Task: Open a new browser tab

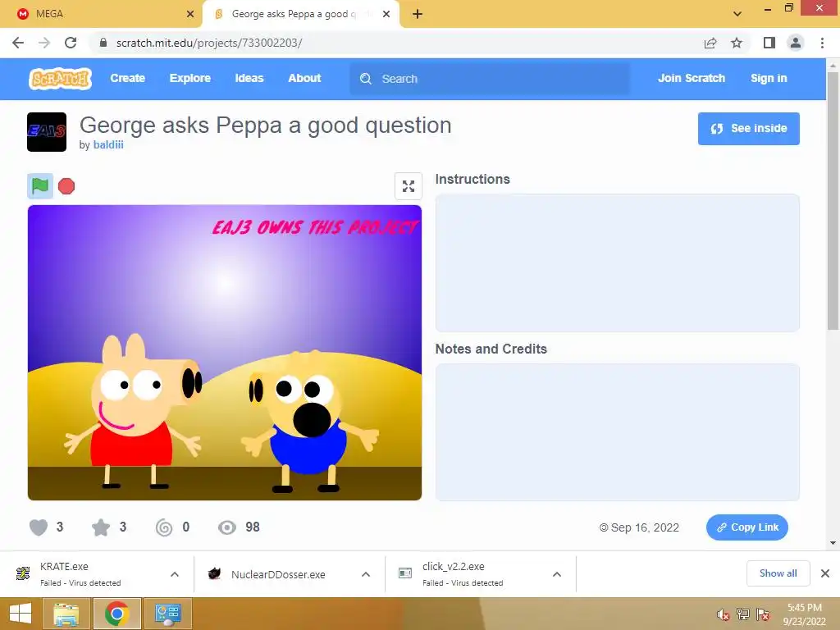Action: (418, 14)
